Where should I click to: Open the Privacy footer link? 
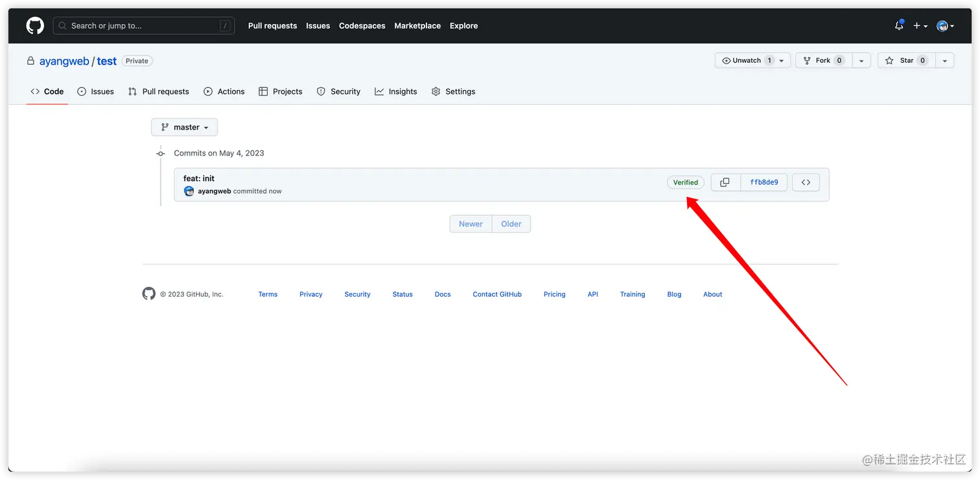[311, 295]
